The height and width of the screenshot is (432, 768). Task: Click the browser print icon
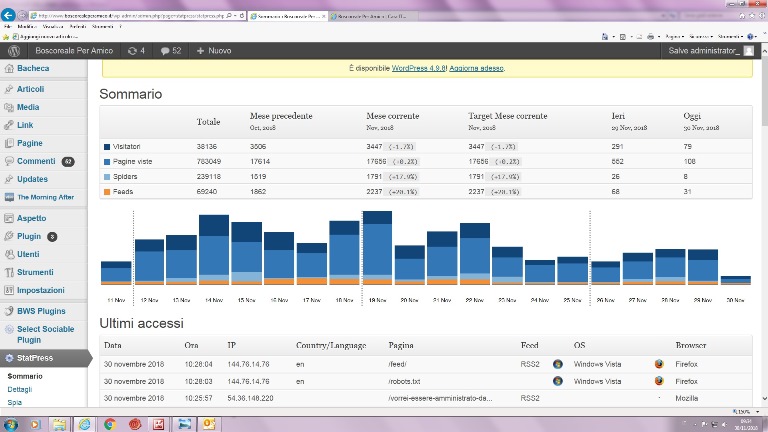click(x=650, y=37)
